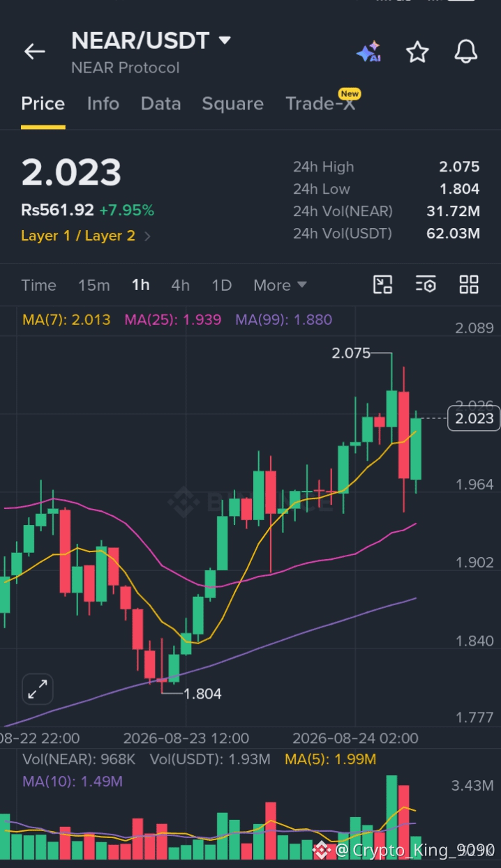Image resolution: width=501 pixels, height=868 pixels.
Task: Select the 4h timeframe
Action: point(180,285)
